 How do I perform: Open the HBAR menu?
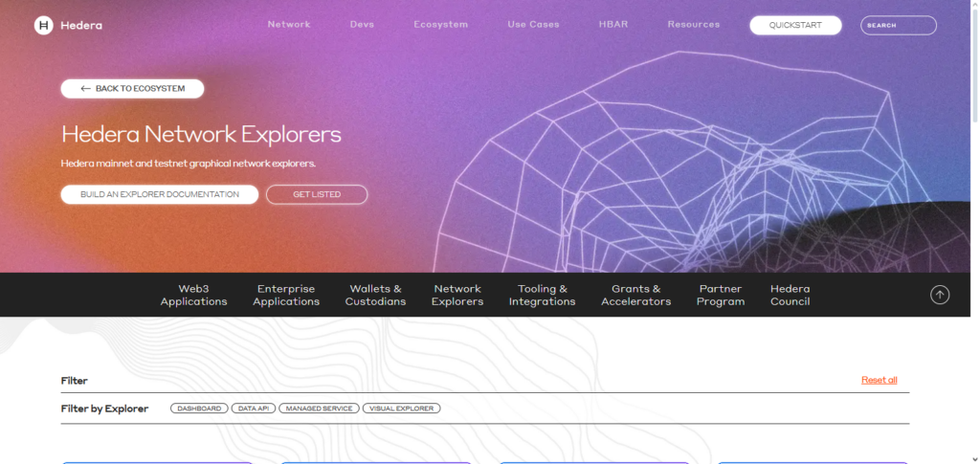(613, 24)
